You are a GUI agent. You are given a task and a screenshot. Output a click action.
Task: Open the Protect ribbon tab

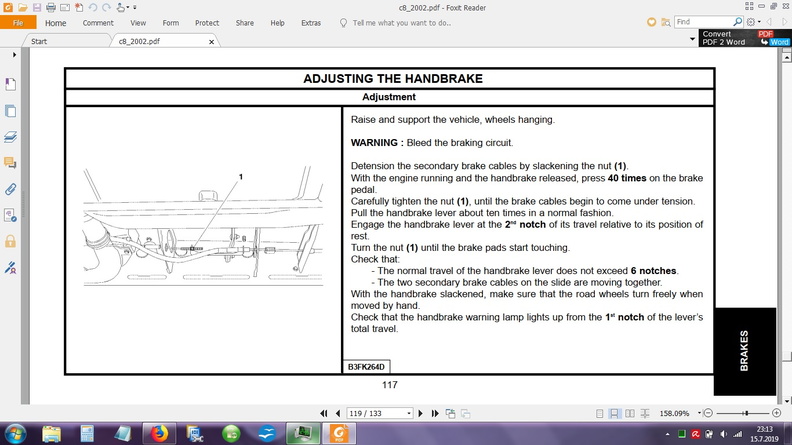coord(207,23)
